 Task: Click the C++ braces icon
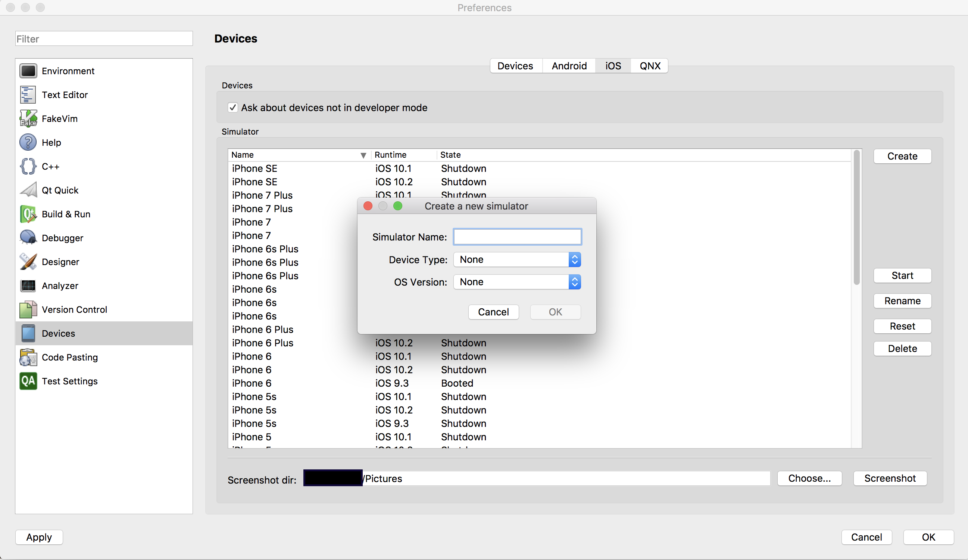[x=28, y=167]
